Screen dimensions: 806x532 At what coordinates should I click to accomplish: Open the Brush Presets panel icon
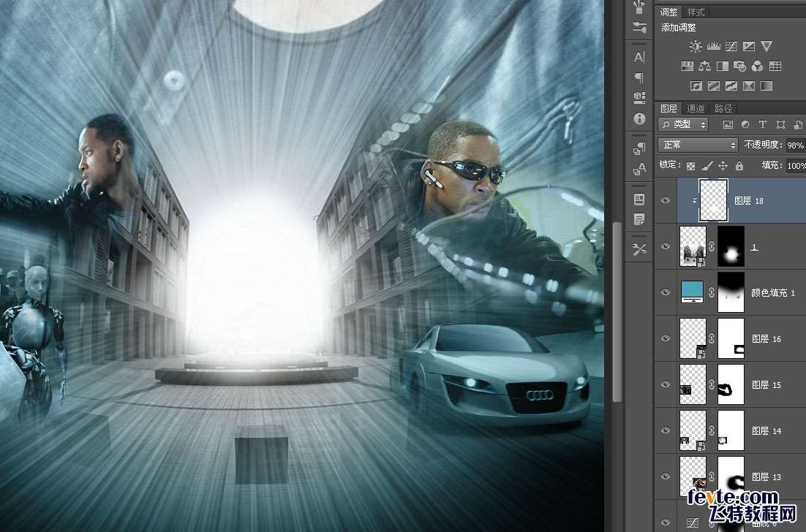click(x=639, y=28)
